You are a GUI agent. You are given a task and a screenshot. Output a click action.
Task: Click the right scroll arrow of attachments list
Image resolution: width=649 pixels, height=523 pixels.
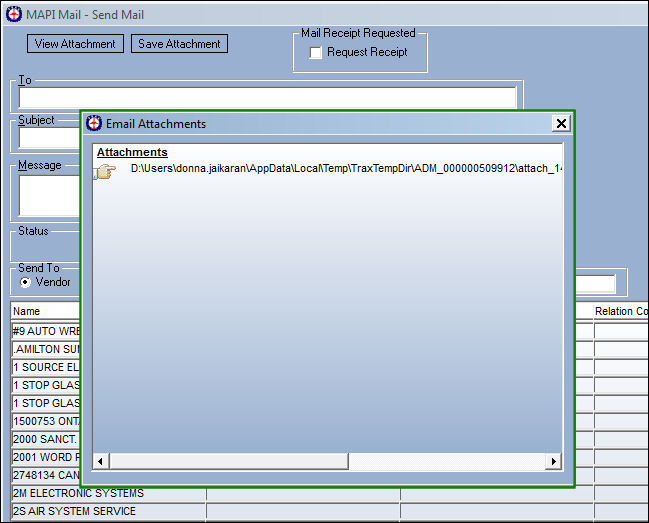553,461
